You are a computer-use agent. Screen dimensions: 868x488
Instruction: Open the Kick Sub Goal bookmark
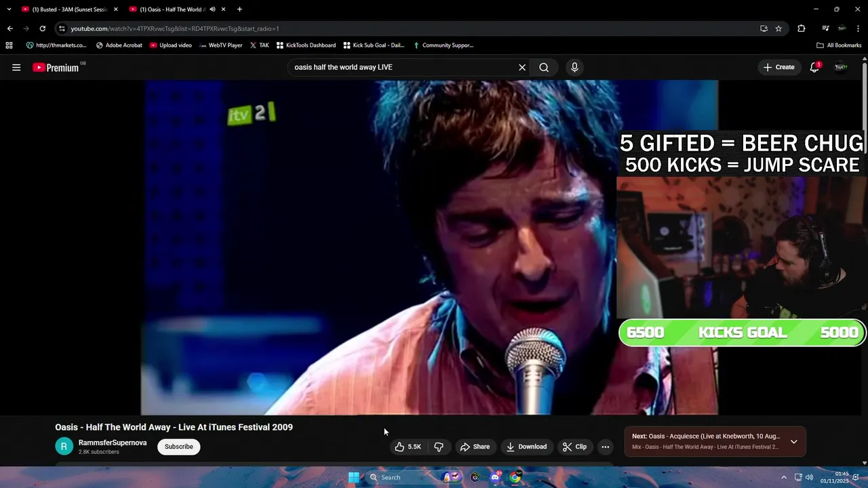point(374,45)
